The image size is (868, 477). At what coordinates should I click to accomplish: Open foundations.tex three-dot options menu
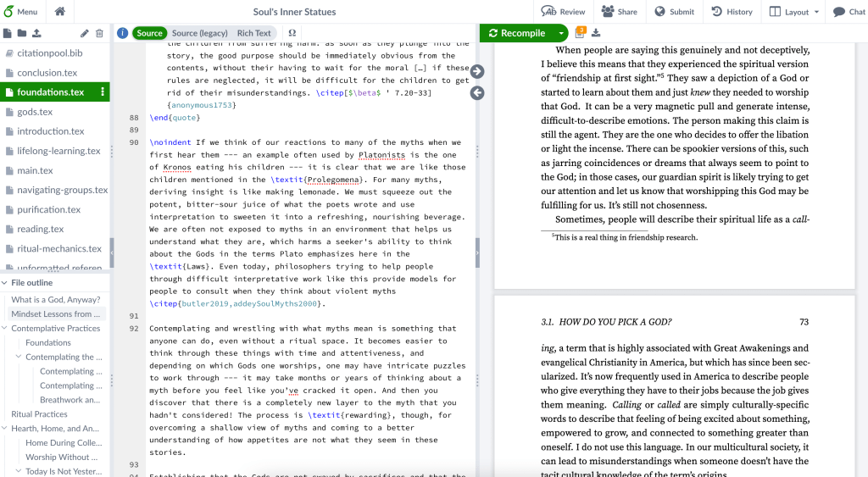[x=103, y=92]
